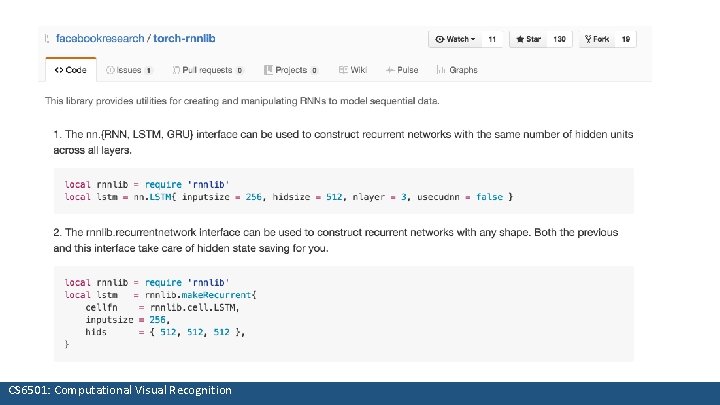The image size is (720, 405).
Task: Star the torch-rnnlib repository
Action: point(527,39)
